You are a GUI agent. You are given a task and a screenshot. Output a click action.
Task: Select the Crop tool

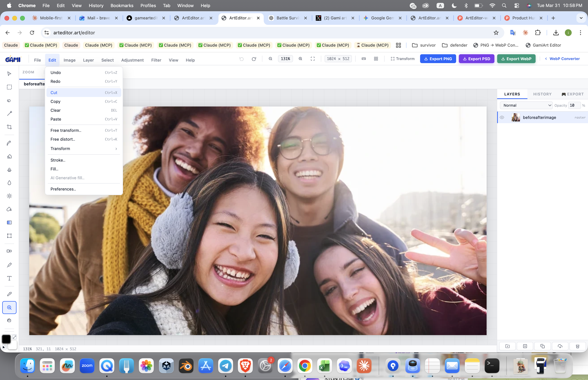click(9, 127)
